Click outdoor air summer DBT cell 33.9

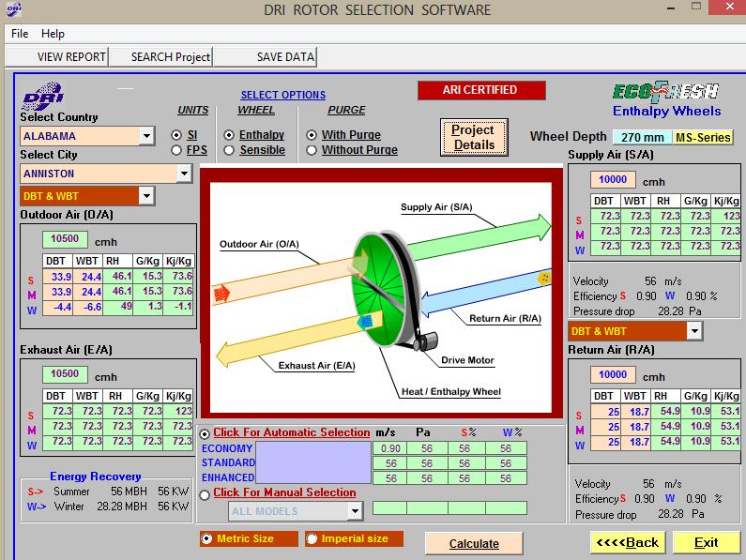pos(57,277)
